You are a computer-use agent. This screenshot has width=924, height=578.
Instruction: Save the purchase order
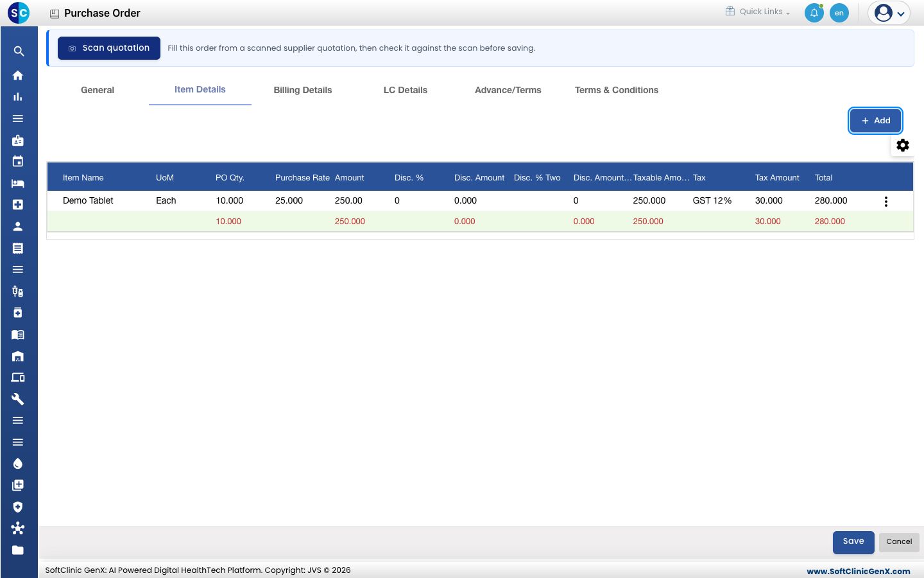[853, 542]
